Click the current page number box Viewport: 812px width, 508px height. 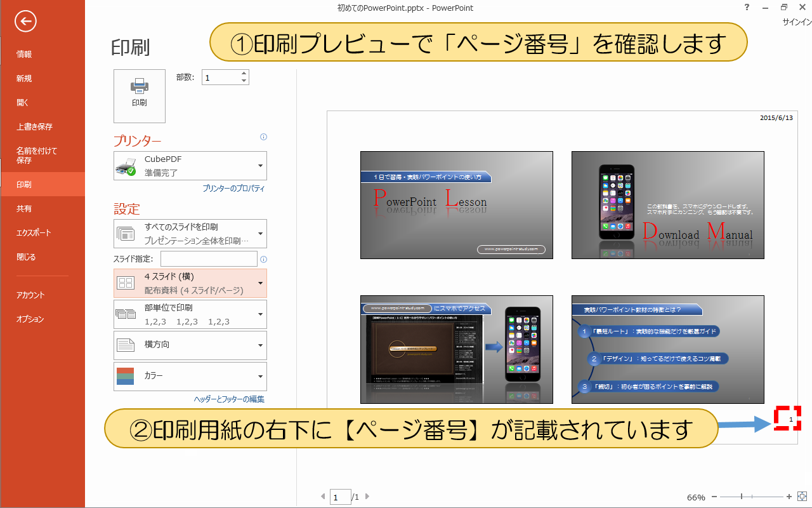[340, 497]
